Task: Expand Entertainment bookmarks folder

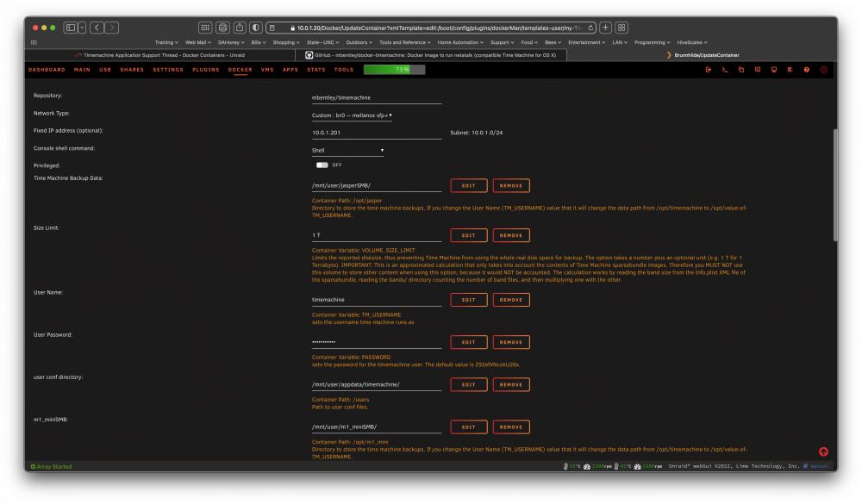Action: pyautogui.click(x=586, y=42)
